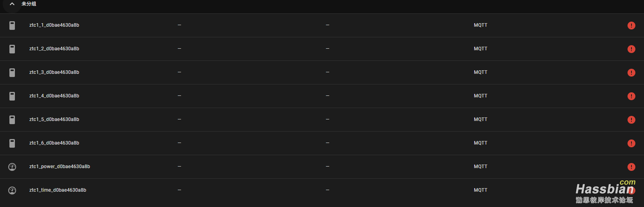Open entity ztc1_power_d0bae4630a8b
644x207 pixels.
point(60,167)
